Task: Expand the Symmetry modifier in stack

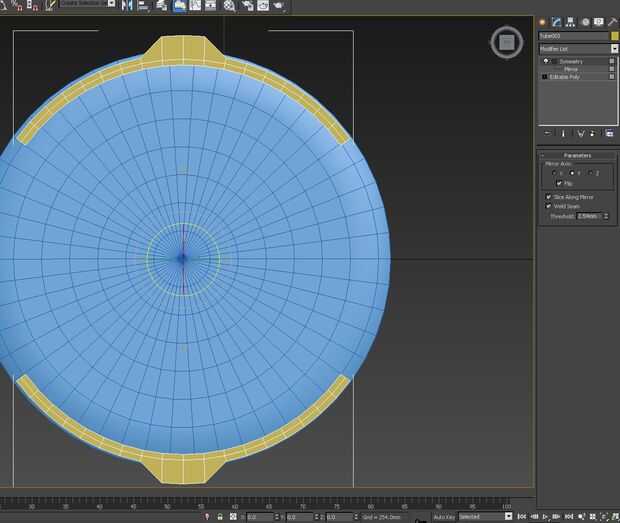Action: pyautogui.click(x=554, y=62)
